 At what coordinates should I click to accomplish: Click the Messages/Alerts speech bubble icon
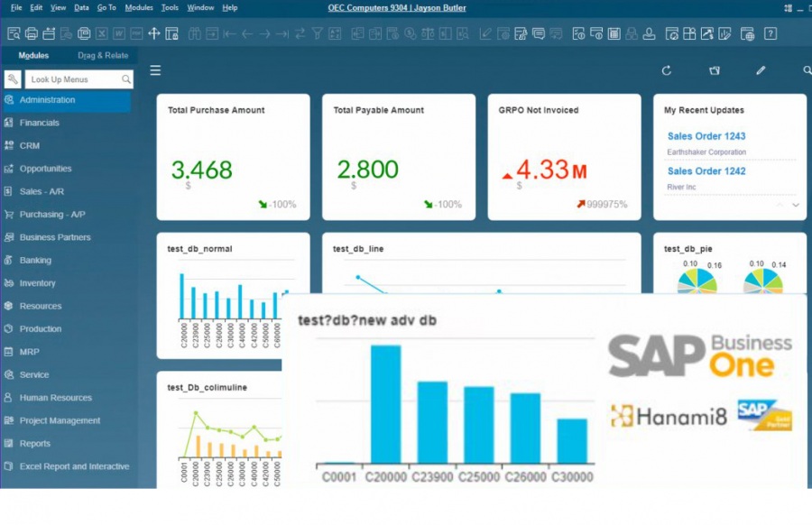click(539, 33)
